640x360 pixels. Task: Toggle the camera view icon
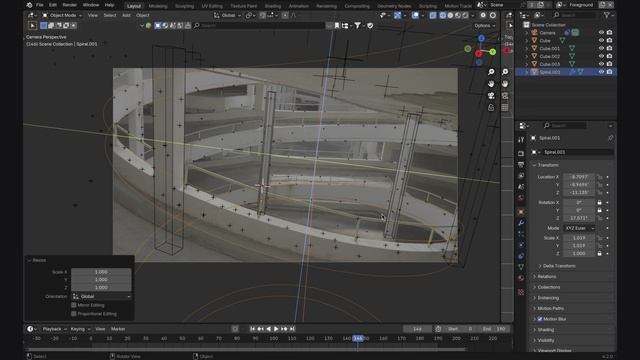pyautogui.click(x=491, y=96)
